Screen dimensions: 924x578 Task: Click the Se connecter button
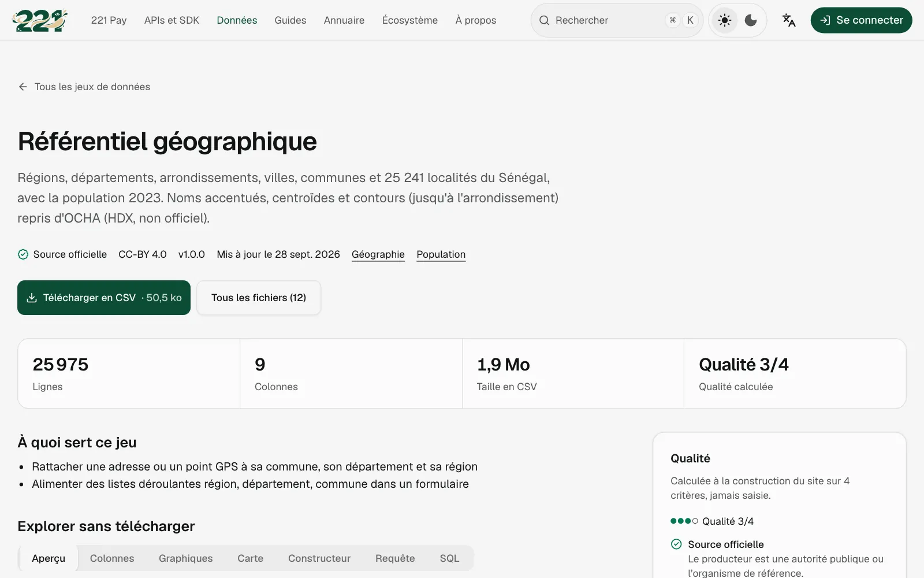click(x=861, y=20)
